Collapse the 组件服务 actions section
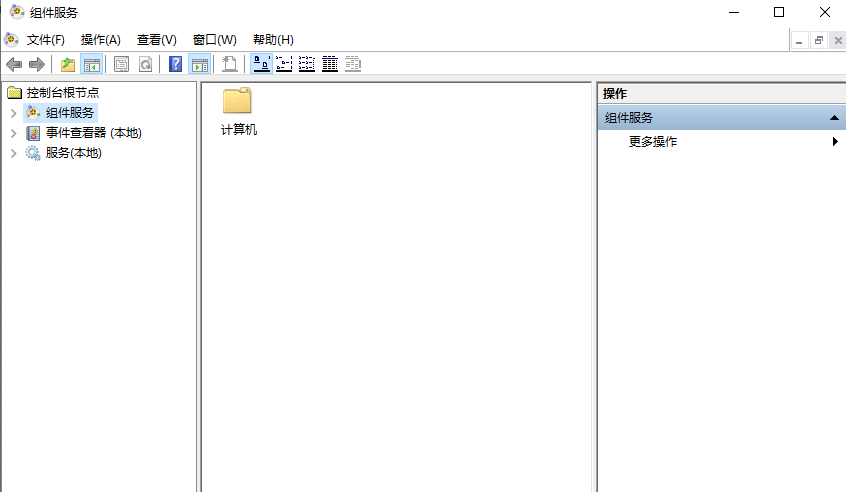Viewport: 846px width, 492px height. 834,118
